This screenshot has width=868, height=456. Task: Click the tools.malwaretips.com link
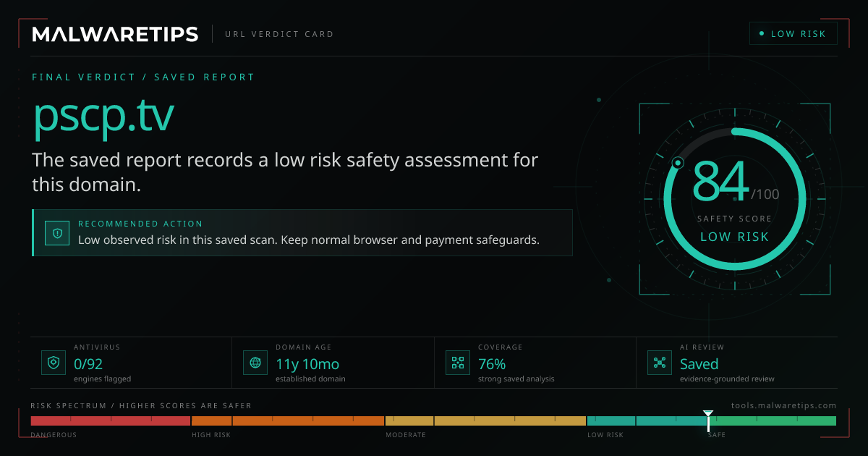click(783, 406)
